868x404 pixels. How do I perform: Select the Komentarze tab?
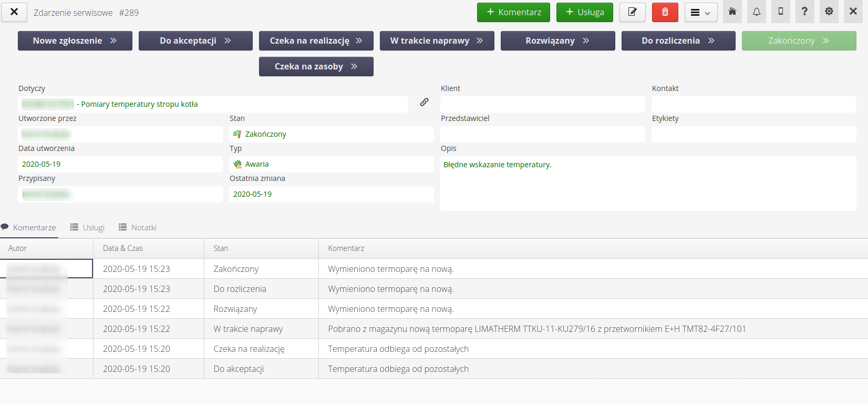[x=29, y=227]
